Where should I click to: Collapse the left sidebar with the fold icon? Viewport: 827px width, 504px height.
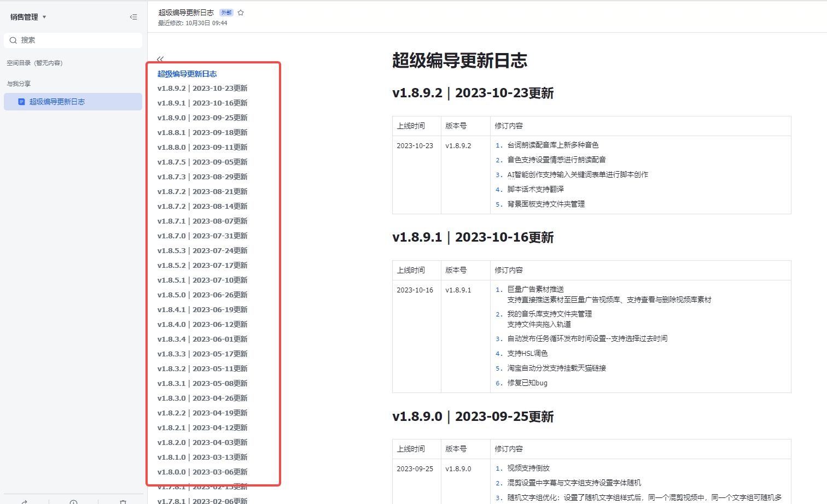[133, 17]
